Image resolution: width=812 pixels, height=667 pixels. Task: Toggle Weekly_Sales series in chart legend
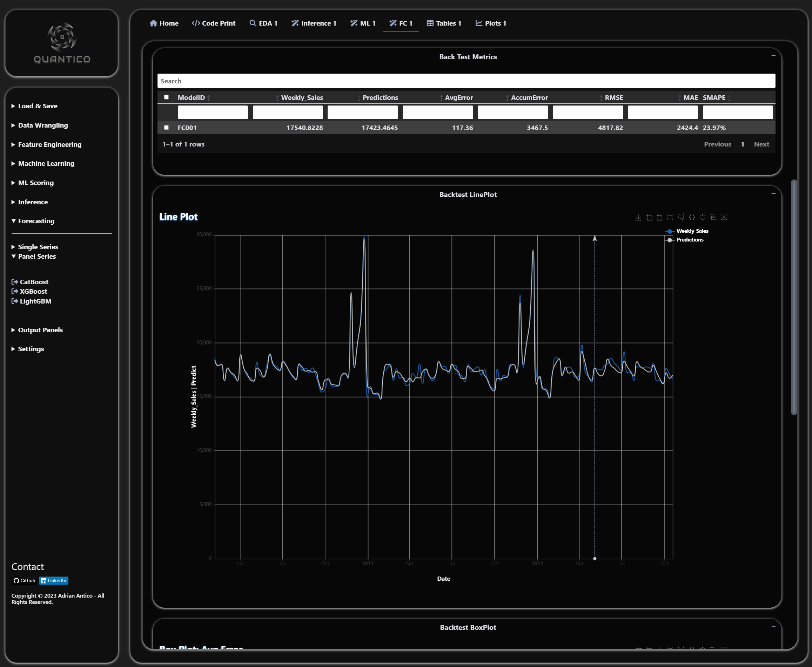[687, 231]
